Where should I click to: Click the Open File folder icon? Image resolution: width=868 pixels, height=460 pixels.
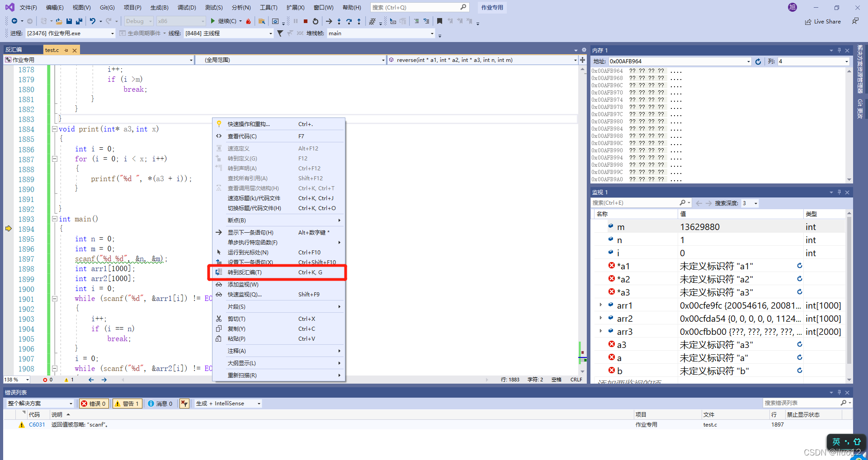pos(59,21)
